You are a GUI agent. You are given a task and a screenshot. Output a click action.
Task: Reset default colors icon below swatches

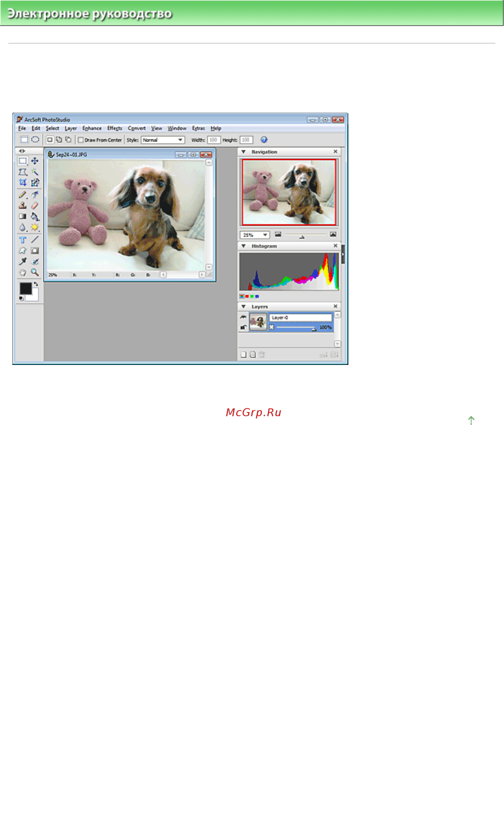coord(21,298)
